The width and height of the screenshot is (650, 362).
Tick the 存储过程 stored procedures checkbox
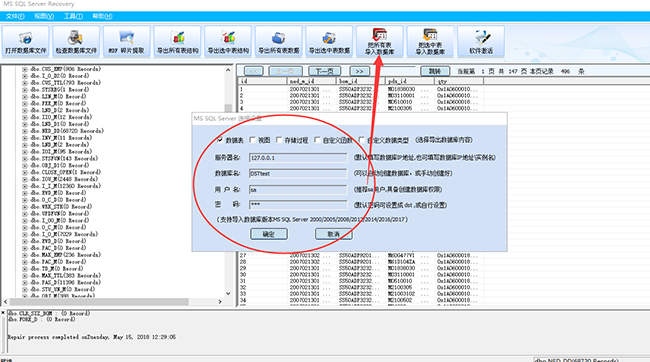[279, 140]
